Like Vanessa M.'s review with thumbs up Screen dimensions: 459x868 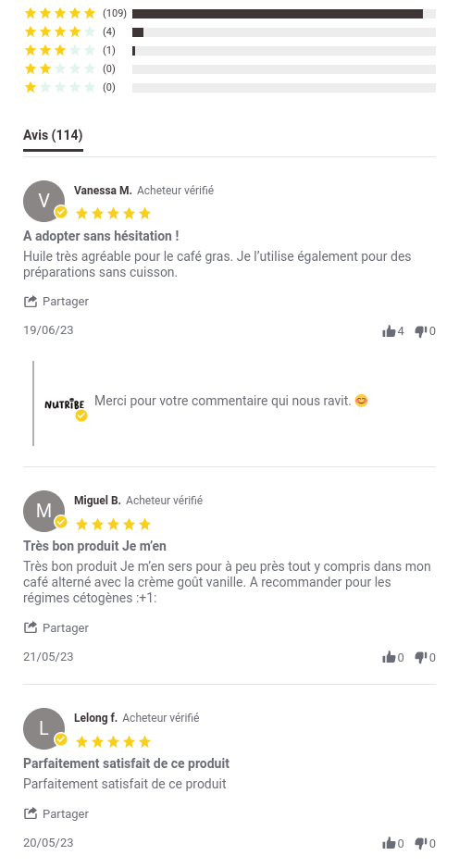tap(389, 331)
